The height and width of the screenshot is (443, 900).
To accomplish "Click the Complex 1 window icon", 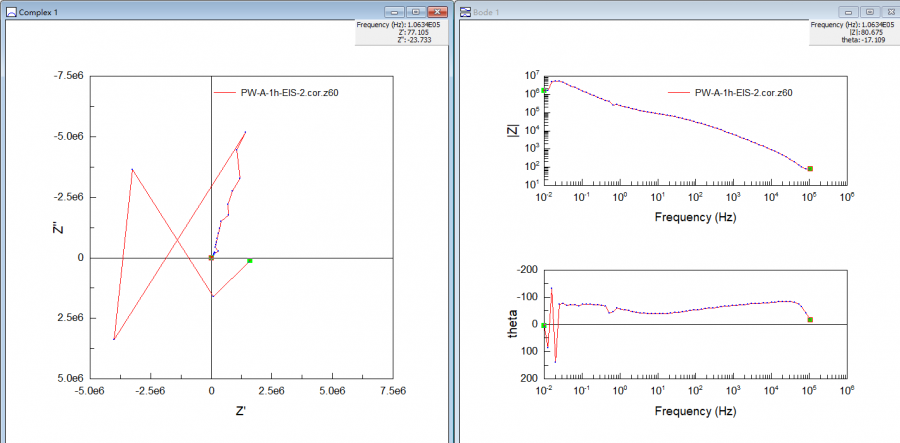I will pos(12,11).
